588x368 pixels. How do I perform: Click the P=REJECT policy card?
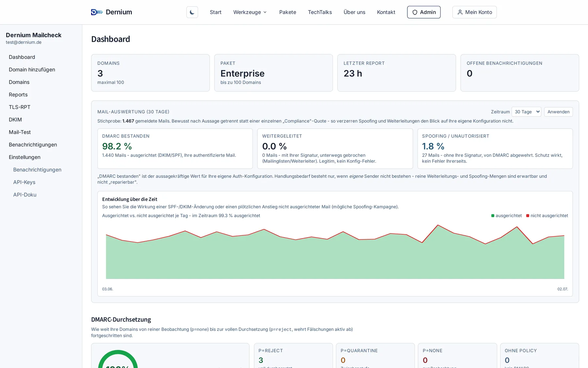(293, 356)
